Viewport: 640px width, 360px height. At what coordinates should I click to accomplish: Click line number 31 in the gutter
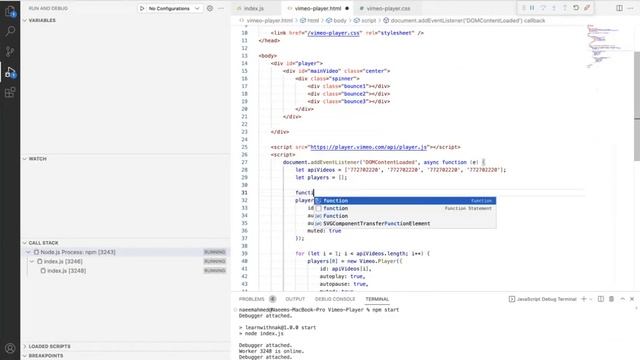click(x=244, y=193)
